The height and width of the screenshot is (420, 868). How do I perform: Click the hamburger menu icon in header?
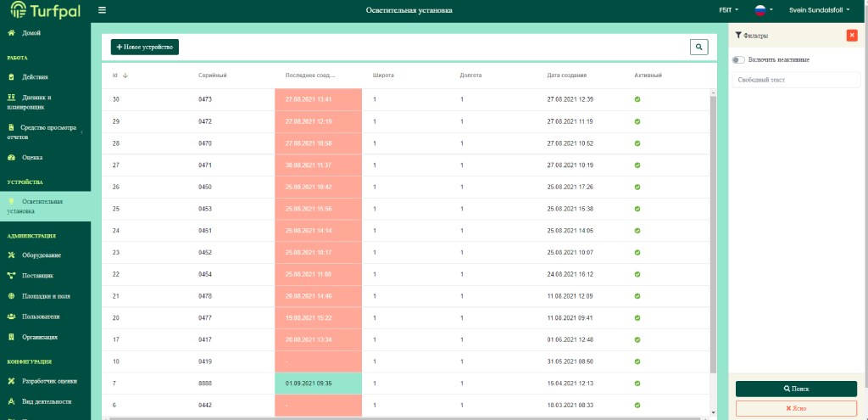(x=103, y=10)
